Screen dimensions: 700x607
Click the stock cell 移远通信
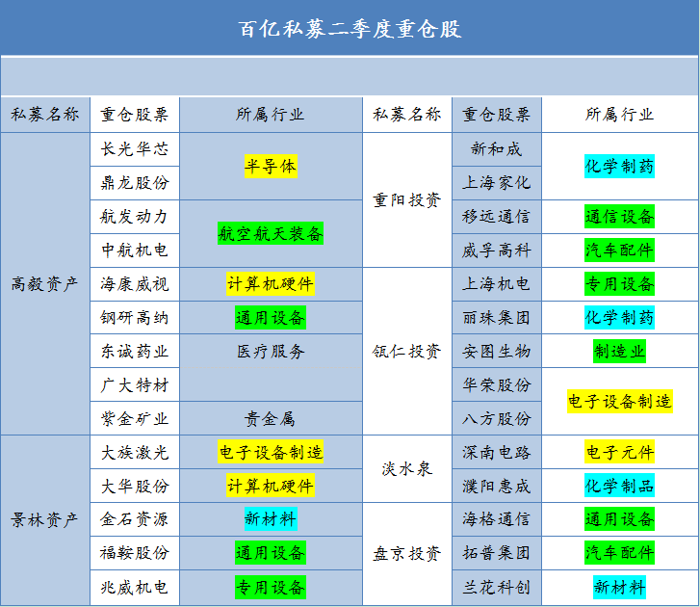coord(497,217)
